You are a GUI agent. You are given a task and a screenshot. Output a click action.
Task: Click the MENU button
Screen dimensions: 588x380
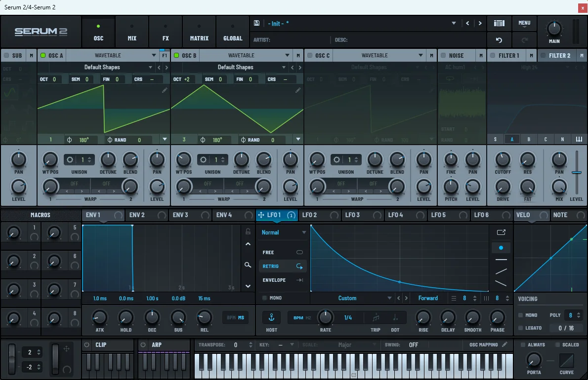[524, 23]
